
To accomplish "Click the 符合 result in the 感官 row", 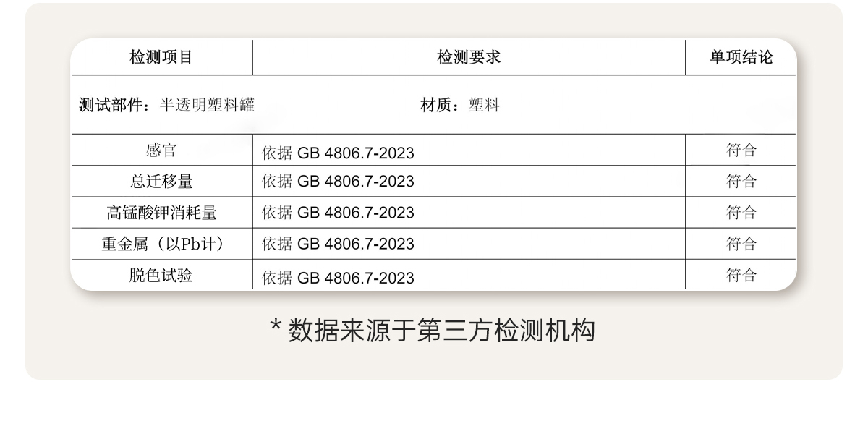I will 741,150.
